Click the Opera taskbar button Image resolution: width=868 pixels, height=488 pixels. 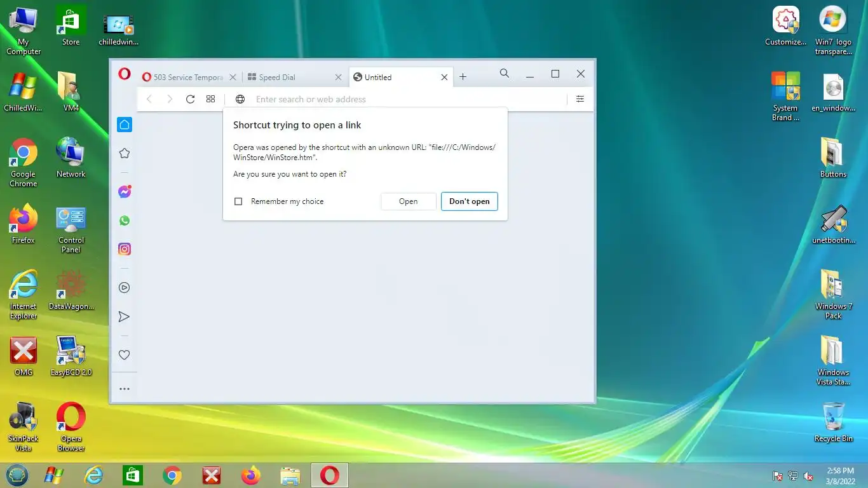pos(330,475)
